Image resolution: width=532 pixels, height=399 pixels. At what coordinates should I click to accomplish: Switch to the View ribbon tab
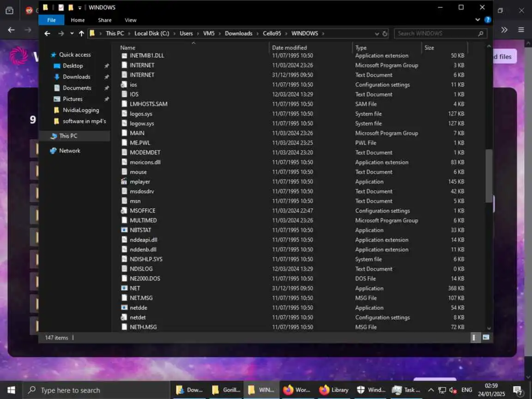(130, 20)
